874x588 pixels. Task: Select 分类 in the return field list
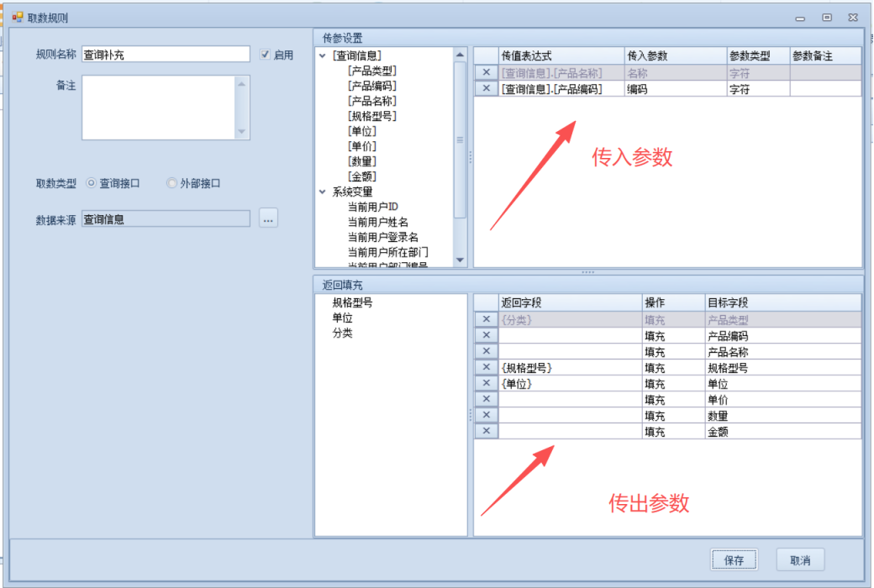[x=342, y=333]
